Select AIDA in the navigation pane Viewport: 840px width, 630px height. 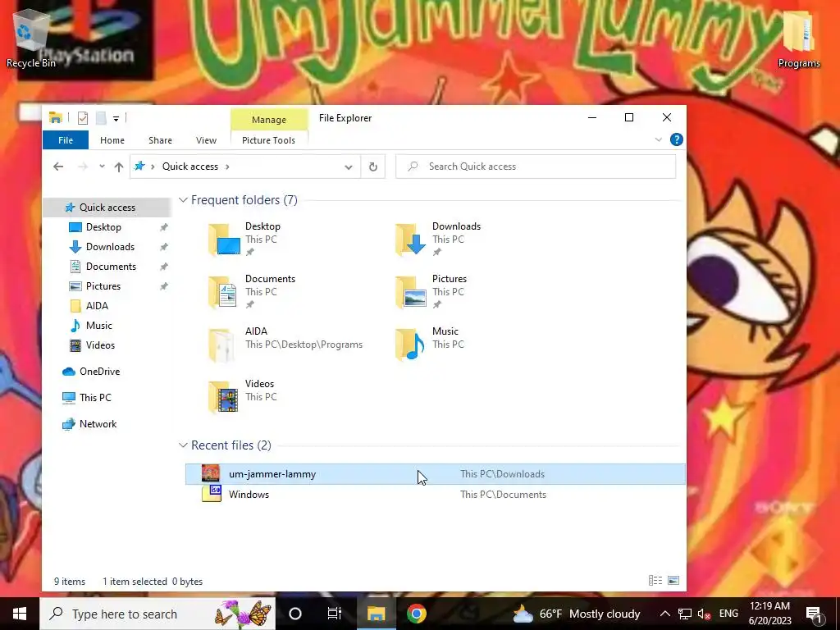[97, 306]
